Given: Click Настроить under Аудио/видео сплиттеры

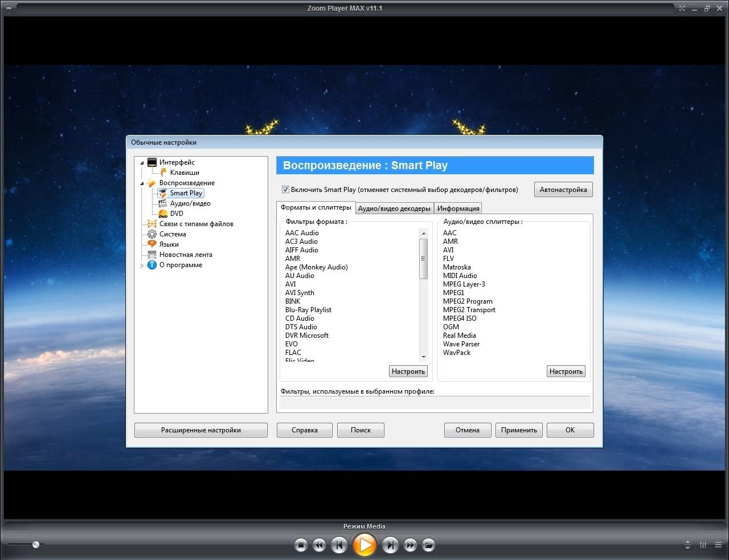Looking at the screenshot, I should pyautogui.click(x=566, y=371).
